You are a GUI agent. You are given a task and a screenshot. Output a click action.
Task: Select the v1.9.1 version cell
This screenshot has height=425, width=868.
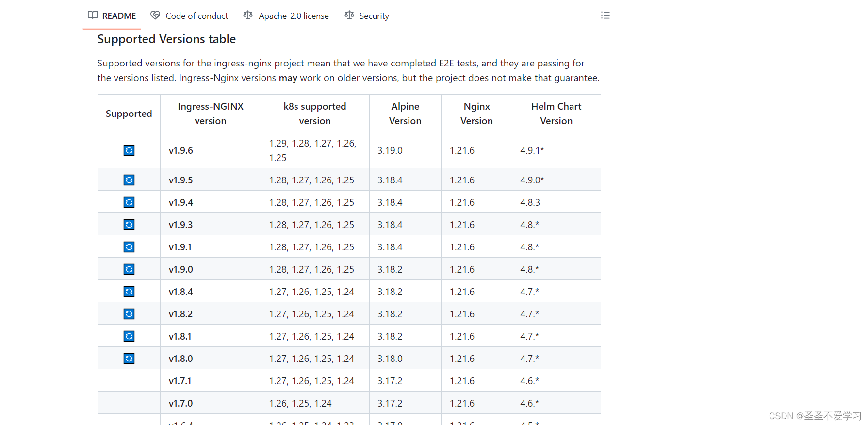[211, 247]
